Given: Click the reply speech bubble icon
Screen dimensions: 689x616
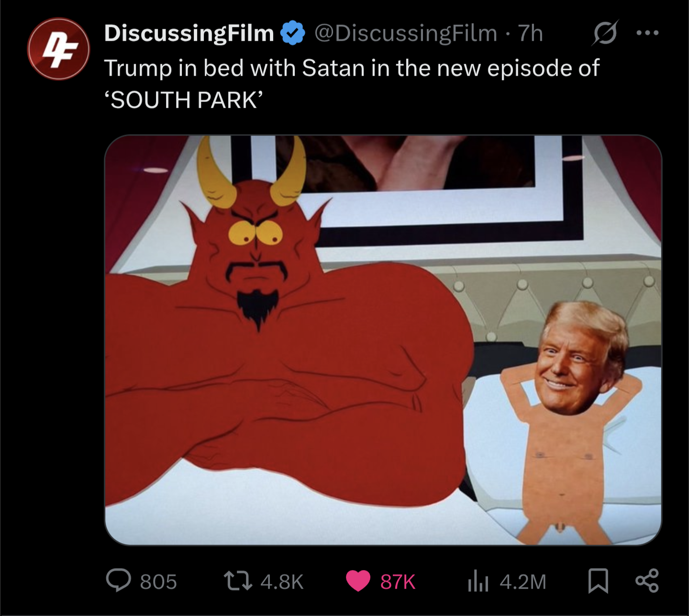Looking at the screenshot, I should [x=118, y=581].
